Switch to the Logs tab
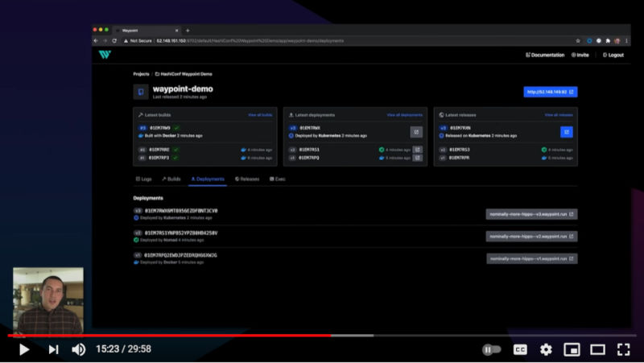 pos(144,179)
